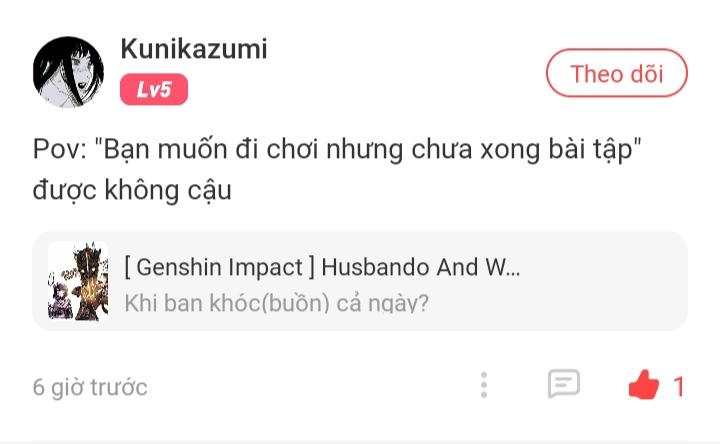Click the like count number 1
This screenshot has height=444, width=720.
point(679,387)
